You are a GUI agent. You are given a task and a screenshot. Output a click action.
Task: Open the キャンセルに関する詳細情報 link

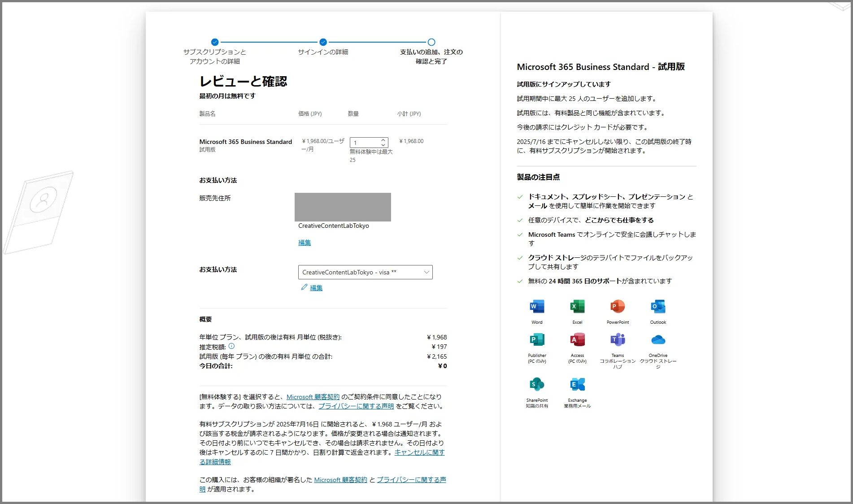[x=419, y=452]
